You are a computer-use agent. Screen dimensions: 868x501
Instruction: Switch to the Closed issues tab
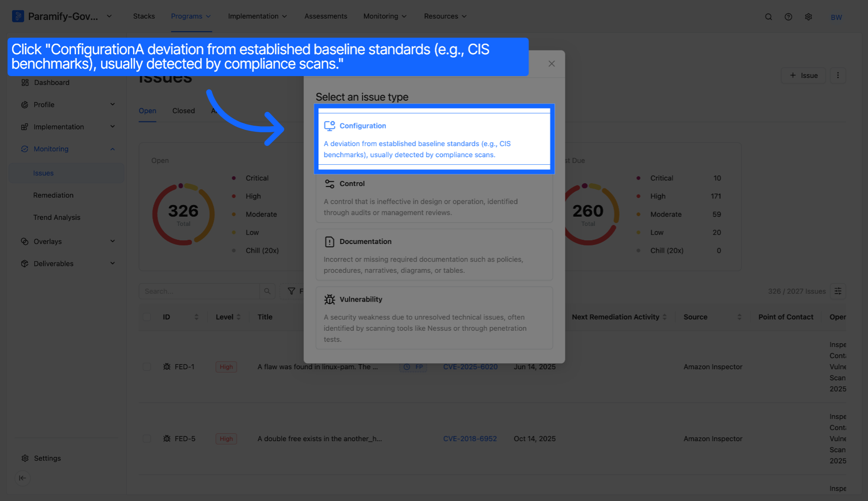pyautogui.click(x=184, y=111)
